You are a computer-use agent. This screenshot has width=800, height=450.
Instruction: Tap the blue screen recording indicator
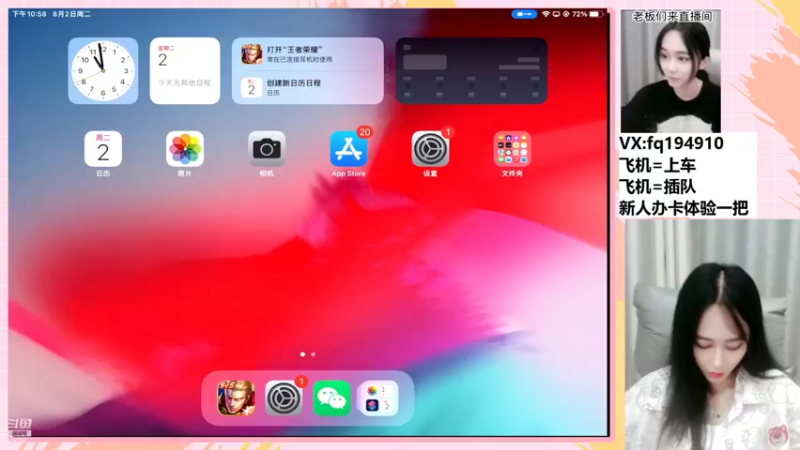point(524,14)
